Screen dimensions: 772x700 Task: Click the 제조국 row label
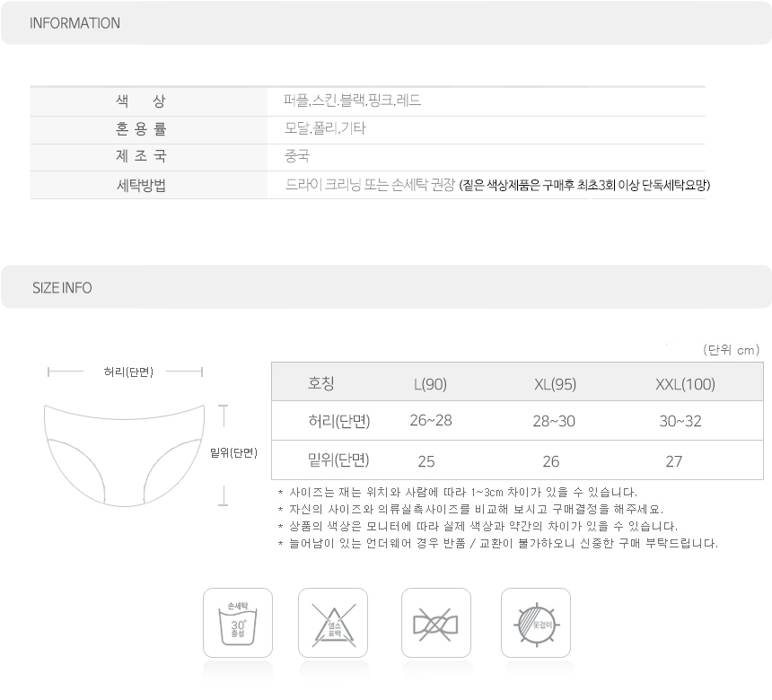141,156
